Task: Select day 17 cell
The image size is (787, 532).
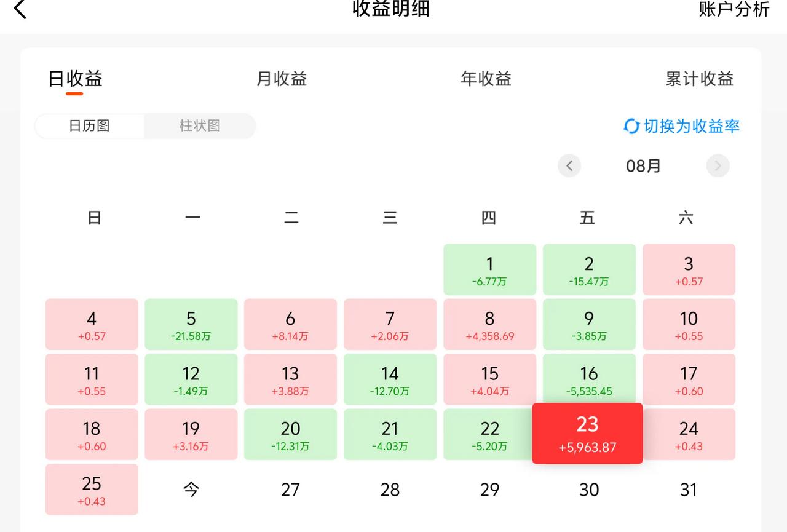Action: click(x=689, y=379)
